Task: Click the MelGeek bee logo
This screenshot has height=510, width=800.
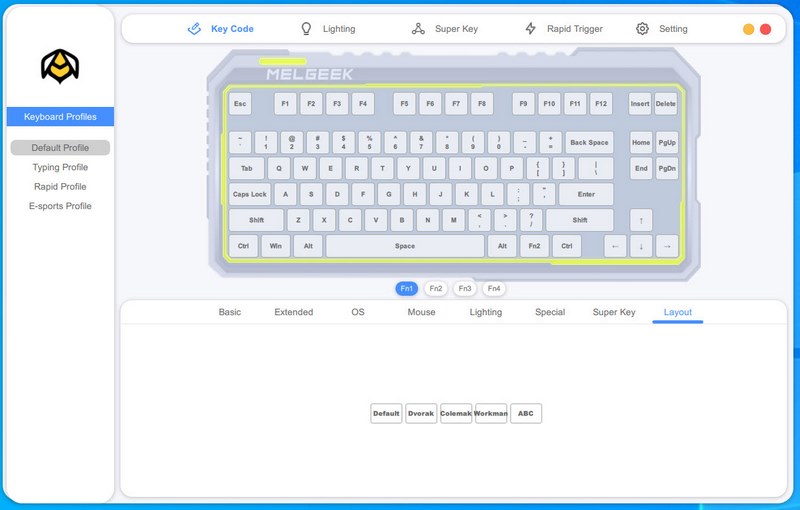Action: click(x=60, y=66)
